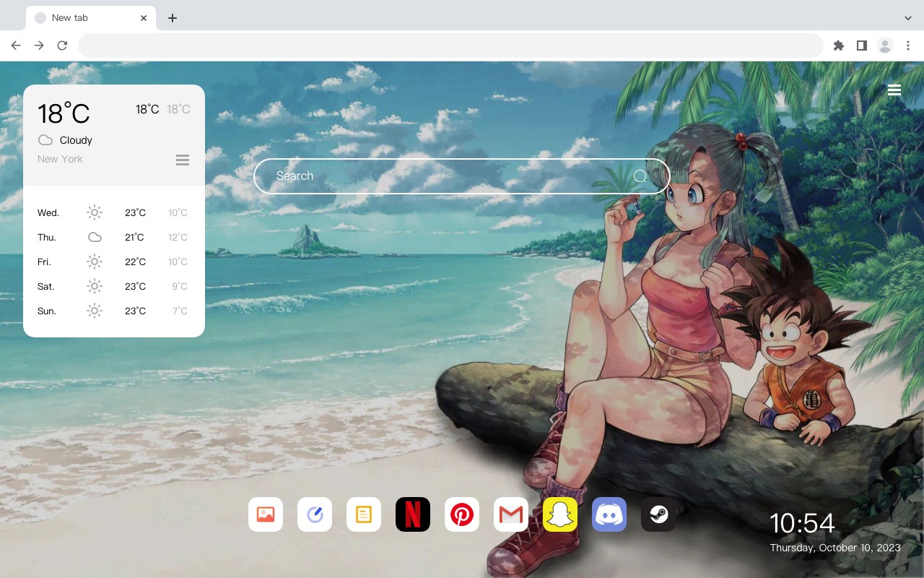924x578 pixels.
Task: Open the browser Extensions puzzle icon
Action: tap(839, 46)
